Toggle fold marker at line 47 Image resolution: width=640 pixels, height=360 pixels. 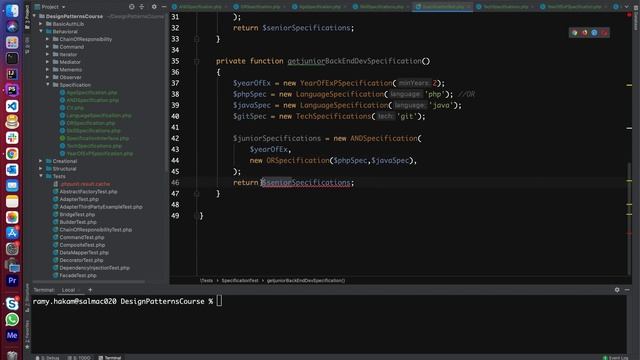tap(197, 193)
